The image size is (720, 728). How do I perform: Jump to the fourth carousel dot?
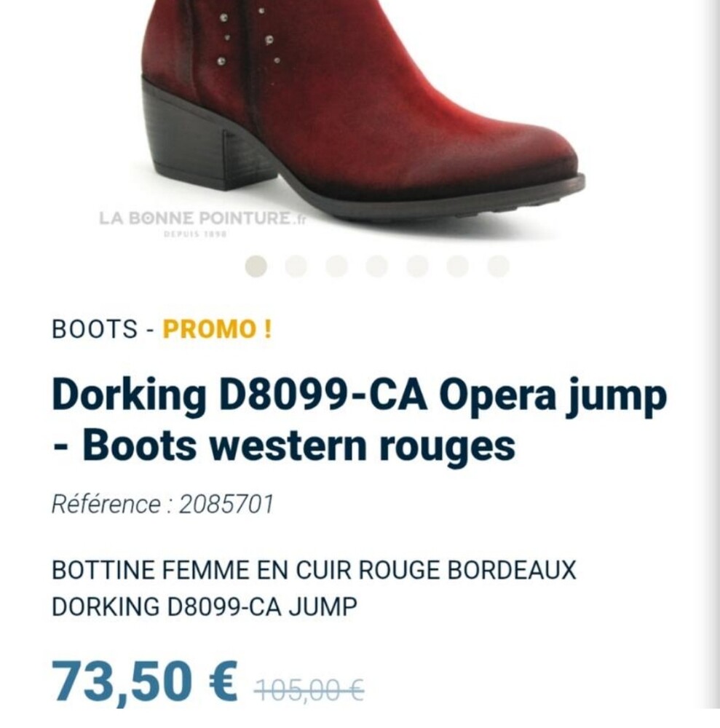point(377,266)
